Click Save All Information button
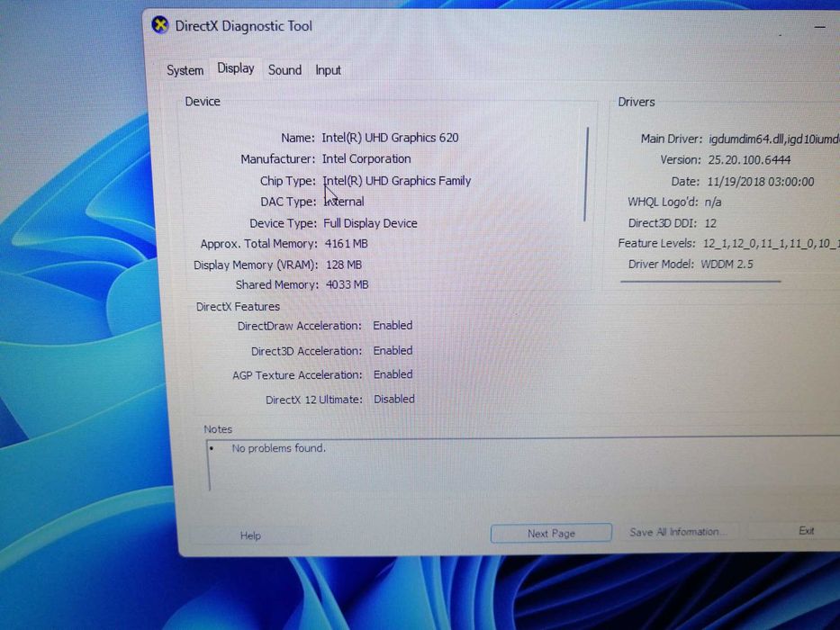The image size is (840, 630). click(678, 532)
